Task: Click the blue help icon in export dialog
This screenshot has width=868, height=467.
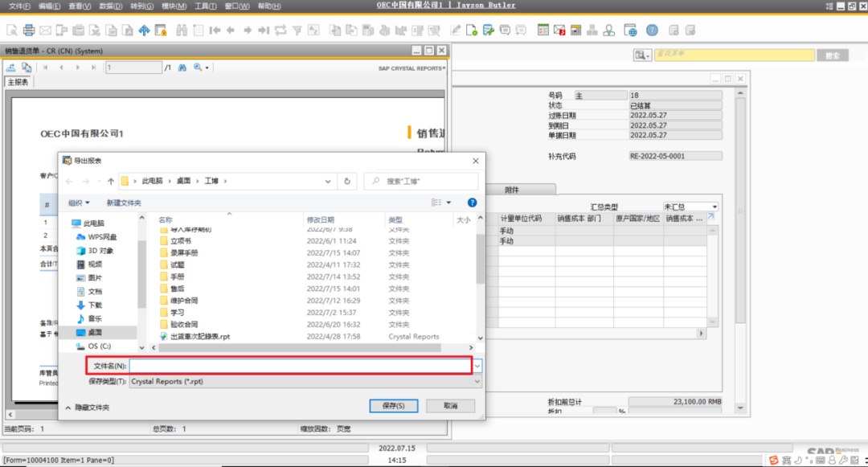Action: point(473,203)
